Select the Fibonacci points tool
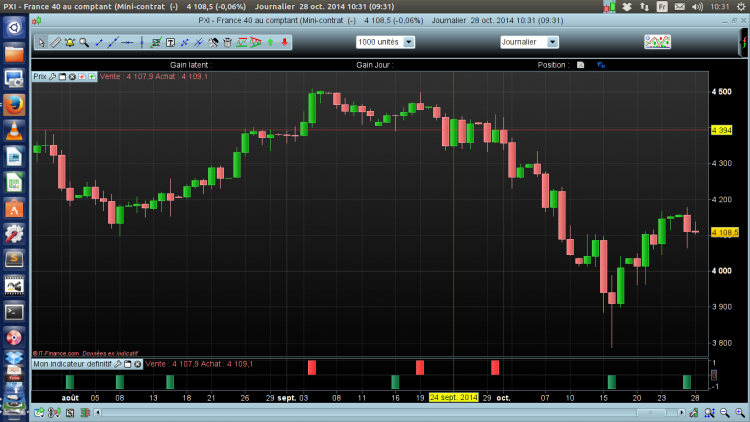 pos(185,43)
